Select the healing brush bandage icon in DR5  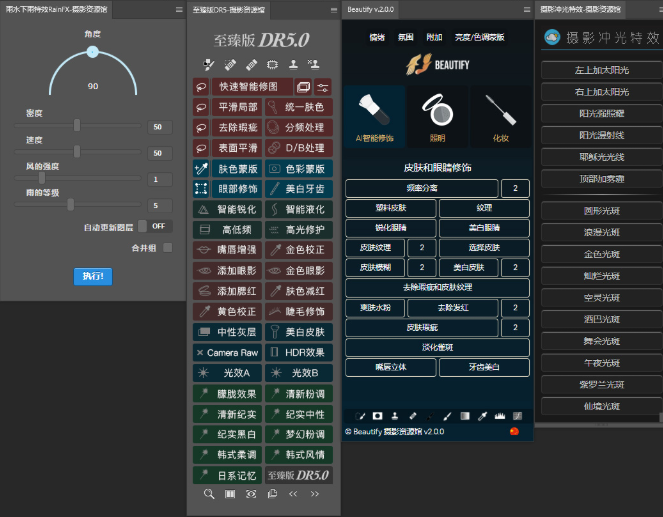pyautogui.click(x=251, y=65)
